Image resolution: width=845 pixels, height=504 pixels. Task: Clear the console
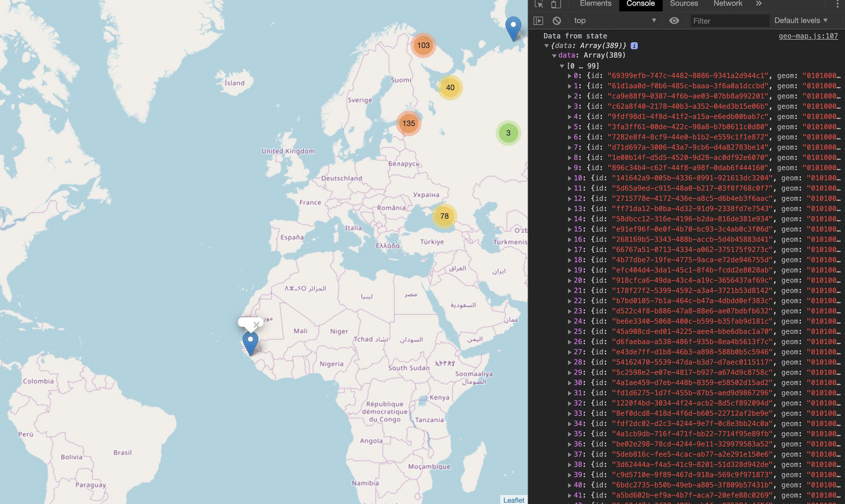557,21
